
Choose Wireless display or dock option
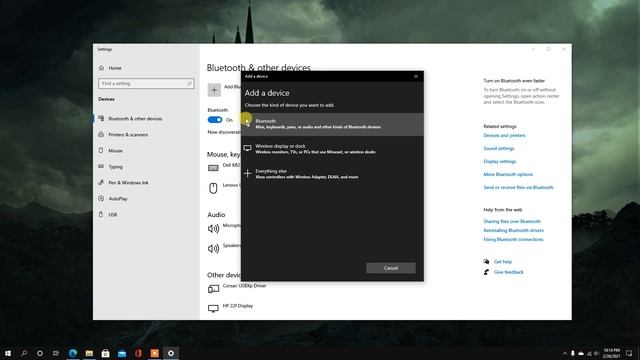tap(332, 149)
